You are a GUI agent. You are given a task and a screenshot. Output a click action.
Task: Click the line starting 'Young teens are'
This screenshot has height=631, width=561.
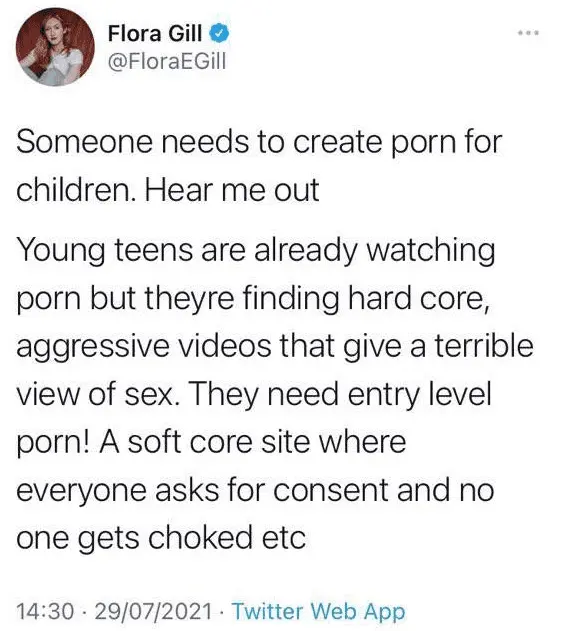[x=256, y=250]
